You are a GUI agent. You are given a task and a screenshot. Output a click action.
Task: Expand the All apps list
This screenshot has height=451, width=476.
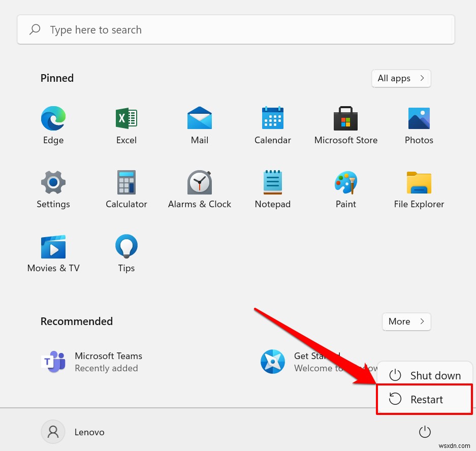(401, 78)
